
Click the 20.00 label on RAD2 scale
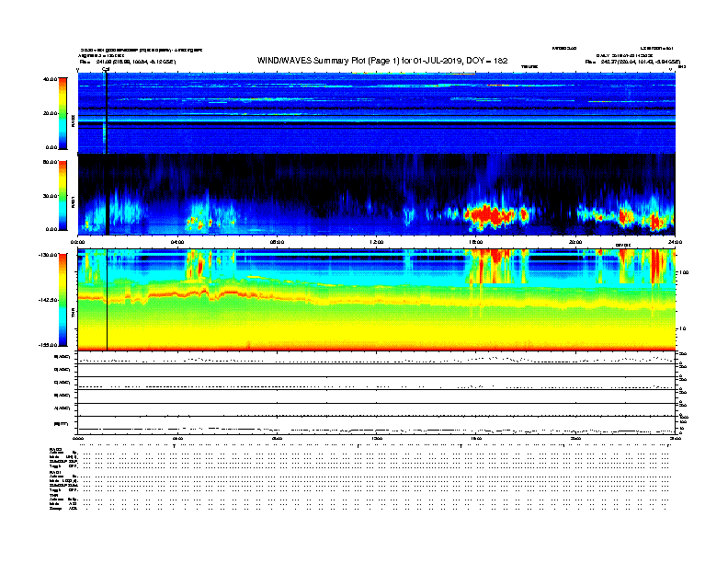50,113
